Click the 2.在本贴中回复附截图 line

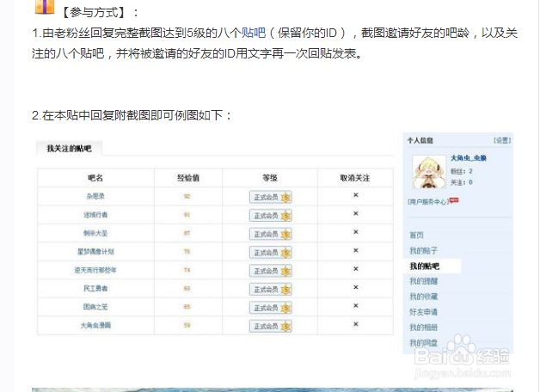(x=132, y=115)
